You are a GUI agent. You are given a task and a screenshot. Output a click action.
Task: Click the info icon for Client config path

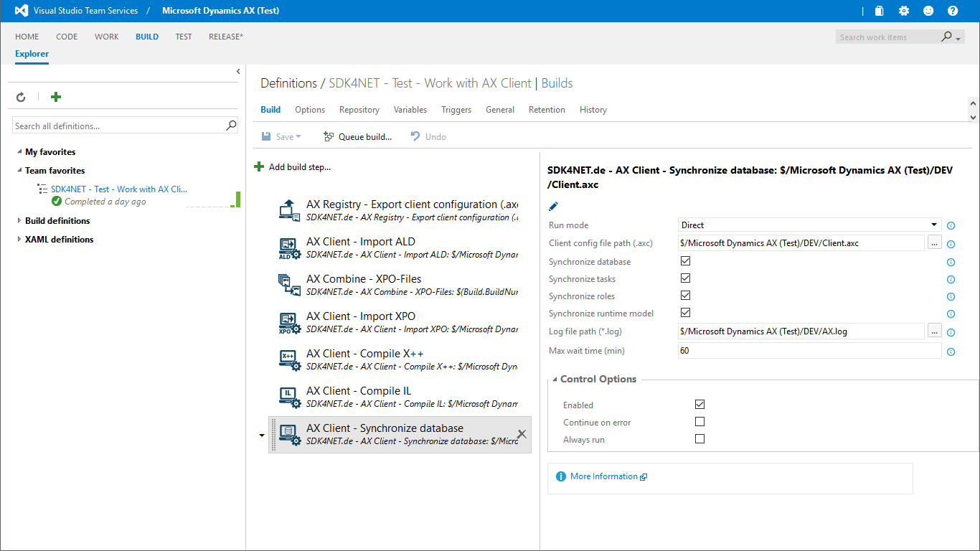coord(951,244)
